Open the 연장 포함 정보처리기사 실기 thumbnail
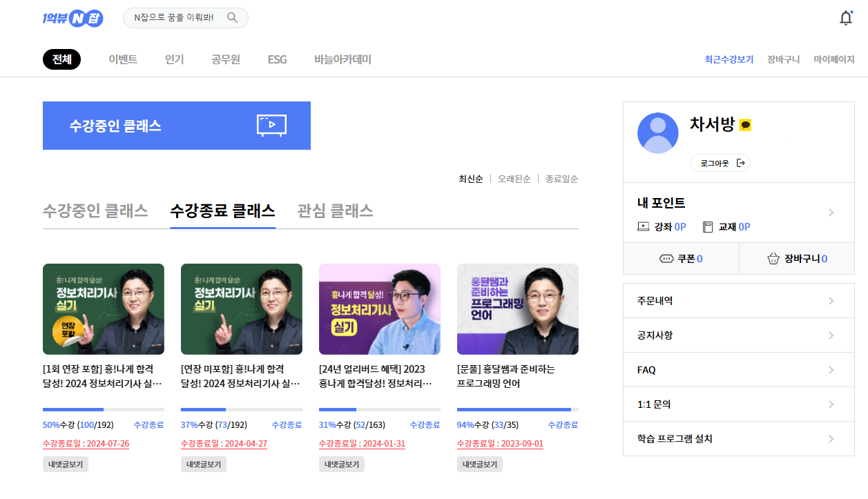 click(104, 309)
